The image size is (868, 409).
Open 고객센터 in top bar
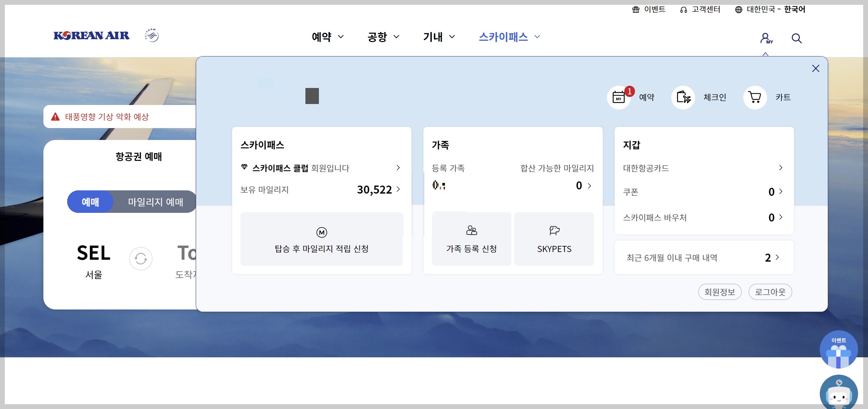[700, 9]
